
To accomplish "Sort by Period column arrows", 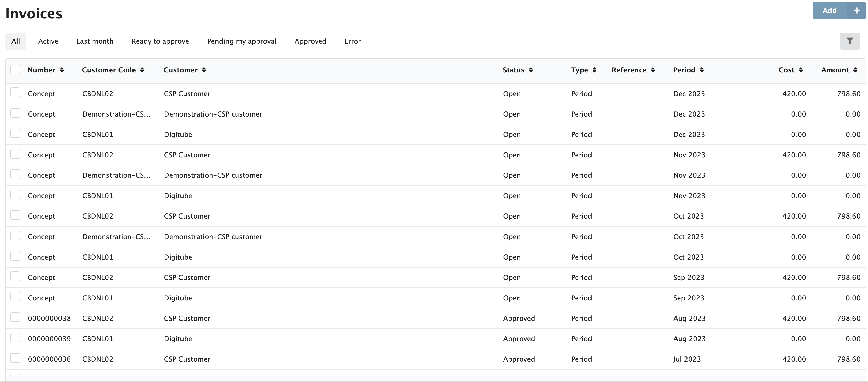I will (x=702, y=70).
